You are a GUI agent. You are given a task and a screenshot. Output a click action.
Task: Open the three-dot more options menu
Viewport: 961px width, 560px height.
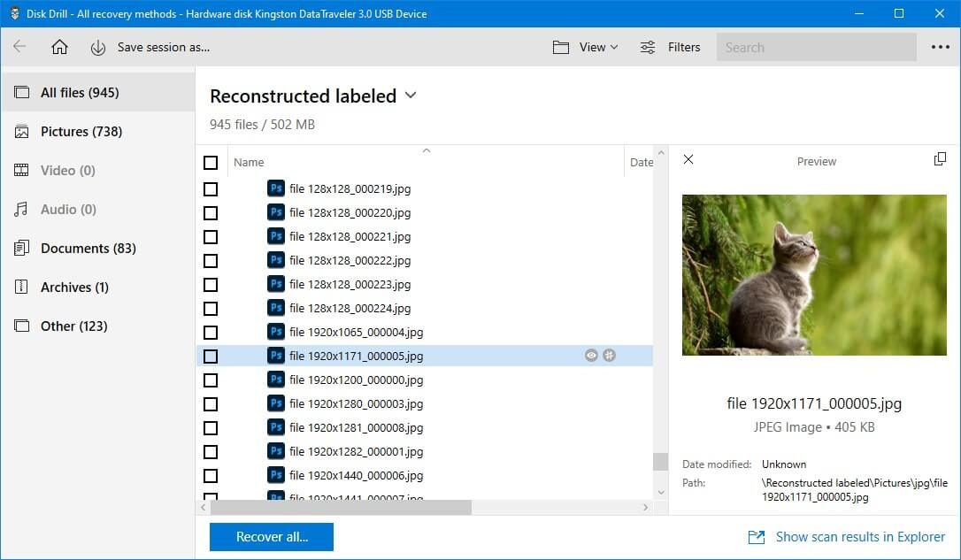point(940,47)
